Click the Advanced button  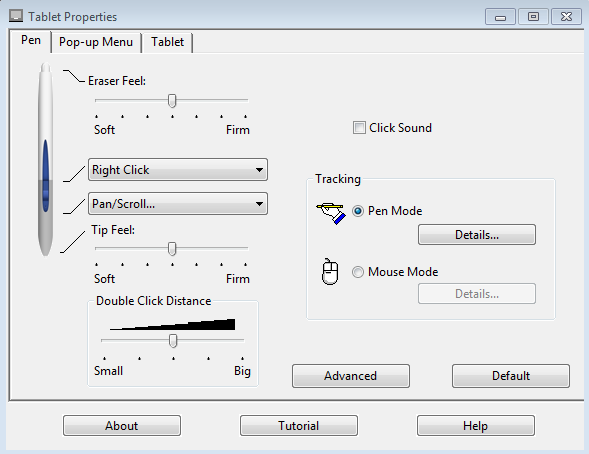tap(350, 376)
